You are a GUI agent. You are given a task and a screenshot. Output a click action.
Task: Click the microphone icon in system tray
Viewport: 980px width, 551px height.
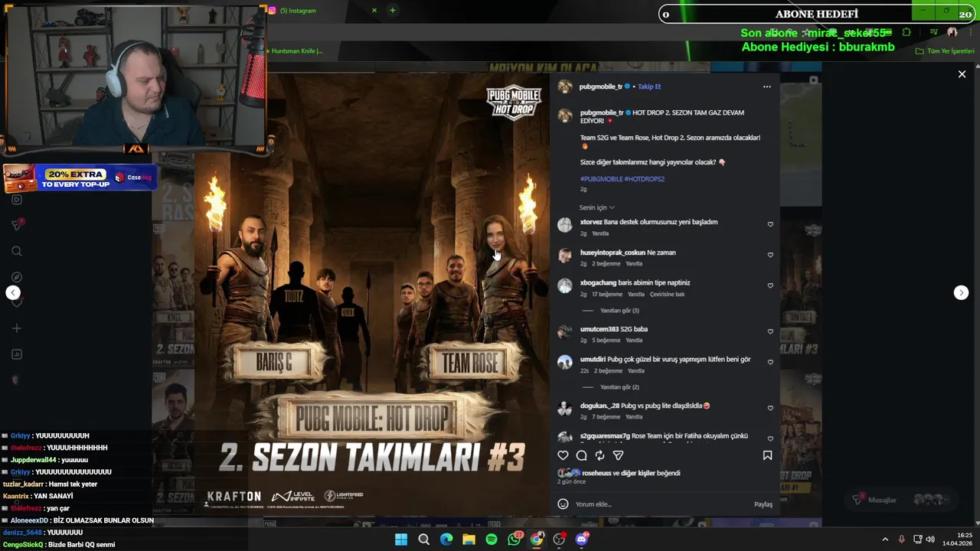pyautogui.click(x=901, y=540)
